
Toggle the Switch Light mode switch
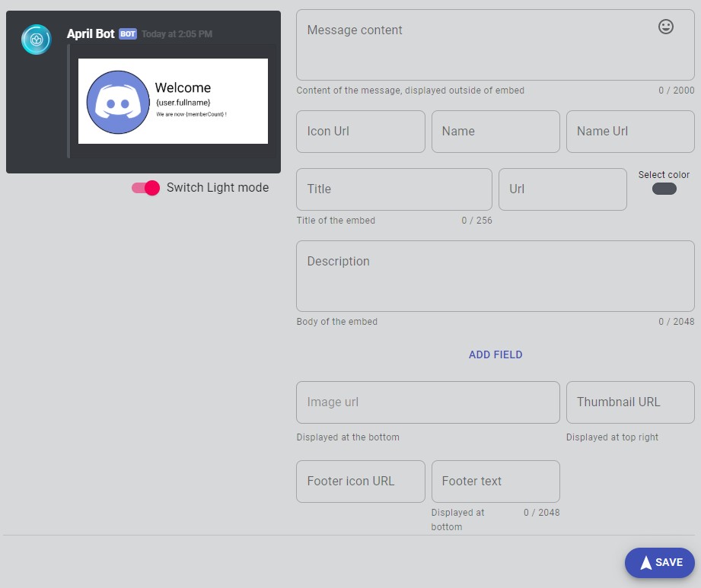(x=145, y=188)
